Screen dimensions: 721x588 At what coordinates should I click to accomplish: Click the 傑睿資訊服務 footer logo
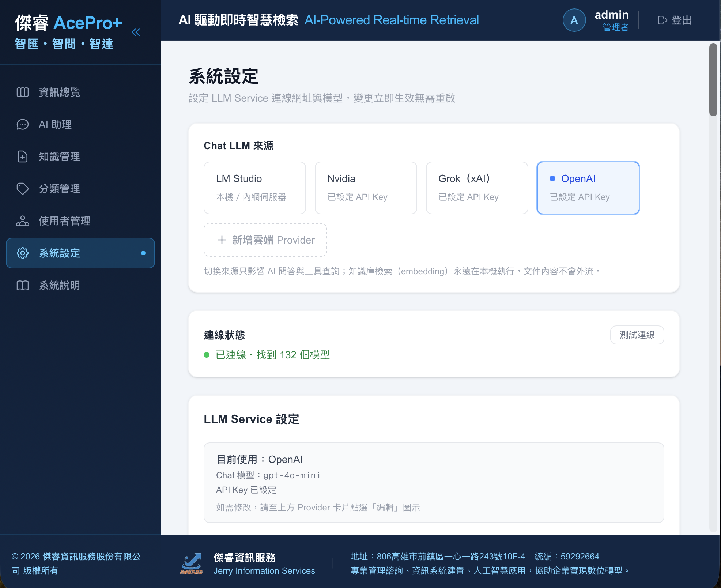point(191,563)
